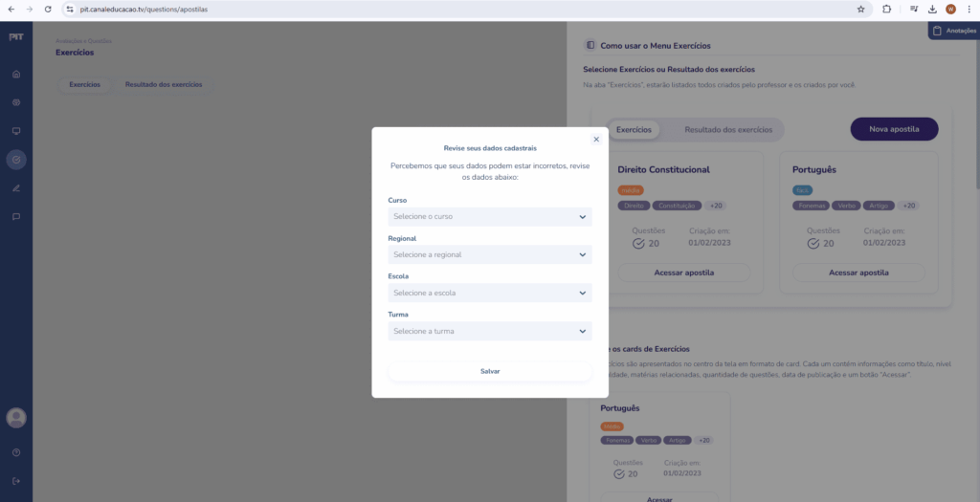Select the Exercícios tab on the left
This screenshot has width=980, height=502.
[84, 85]
